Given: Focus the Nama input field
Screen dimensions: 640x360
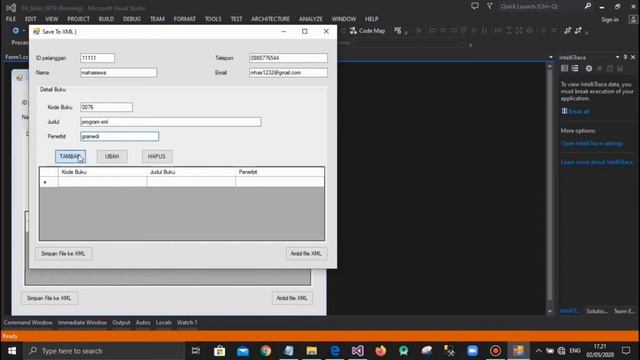Looking at the screenshot, I should [x=118, y=73].
